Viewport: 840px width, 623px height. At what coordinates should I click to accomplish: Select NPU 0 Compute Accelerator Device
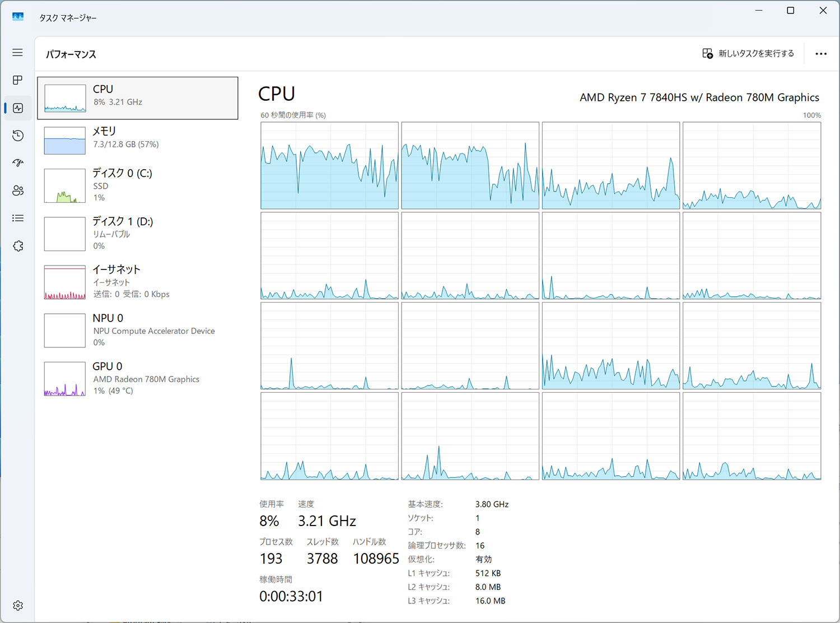click(138, 330)
